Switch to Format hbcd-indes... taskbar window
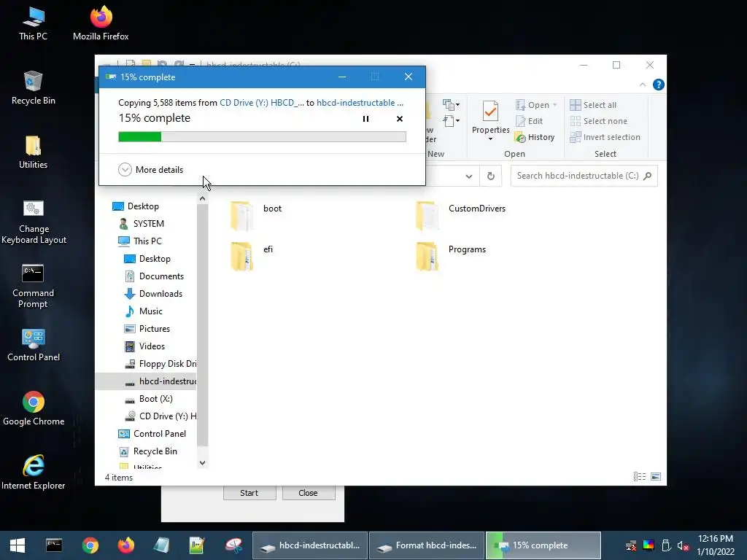 (x=426, y=545)
